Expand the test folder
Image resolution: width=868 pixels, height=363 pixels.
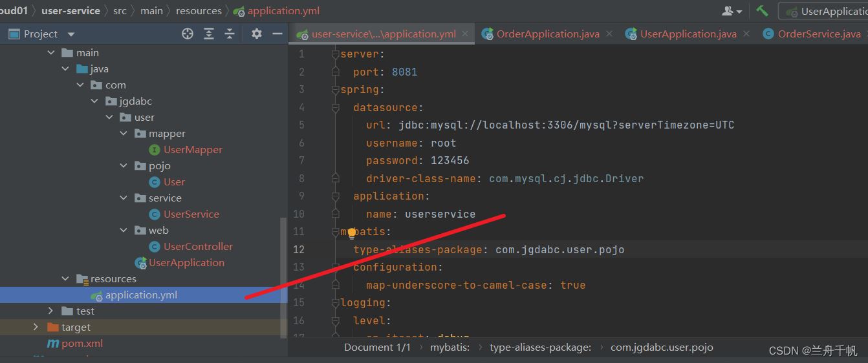[51, 311]
